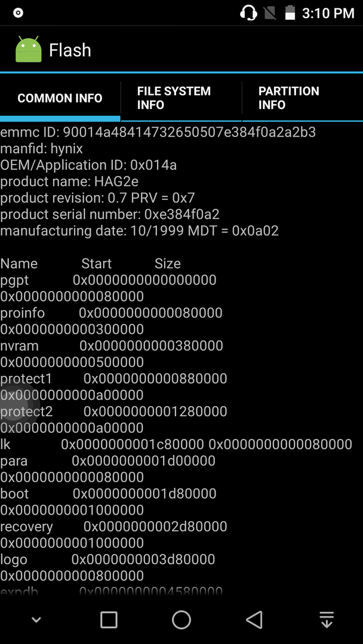This screenshot has height=644, width=363.
Task: Tap the Back triangle navigation button
Action: [x=254, y=620]
